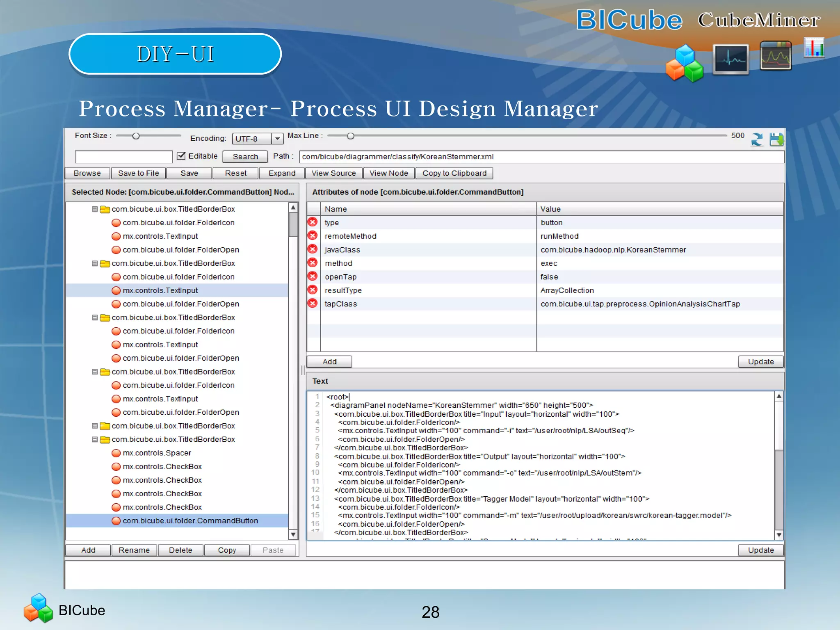Click the line chart monitor icon
Viewport: 840px width, 630px height.
tap(776, 56)
